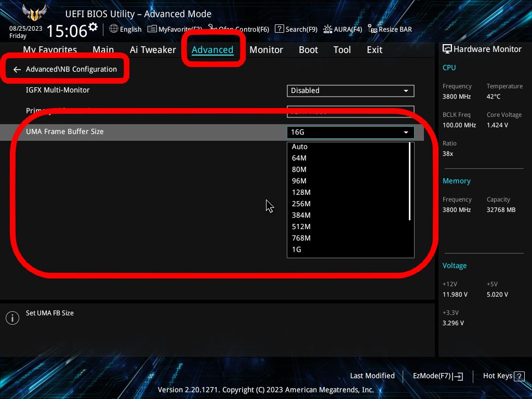This screenshot has width=532, height=399.
Task: Click the 1.424 V core voltage
Action: click(x=497, y=125)
